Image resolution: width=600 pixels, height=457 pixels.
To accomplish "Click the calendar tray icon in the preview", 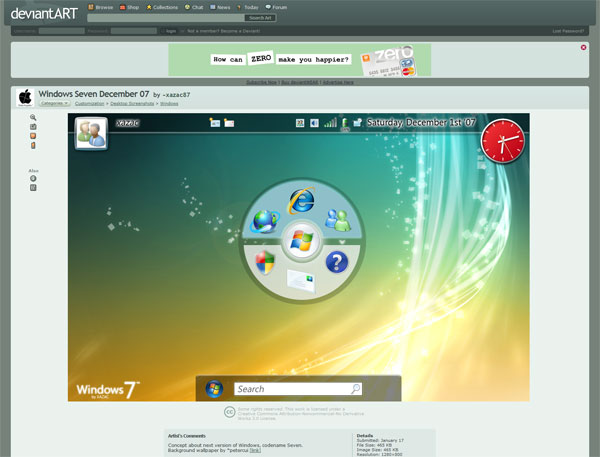I will (x=300, y=123).
